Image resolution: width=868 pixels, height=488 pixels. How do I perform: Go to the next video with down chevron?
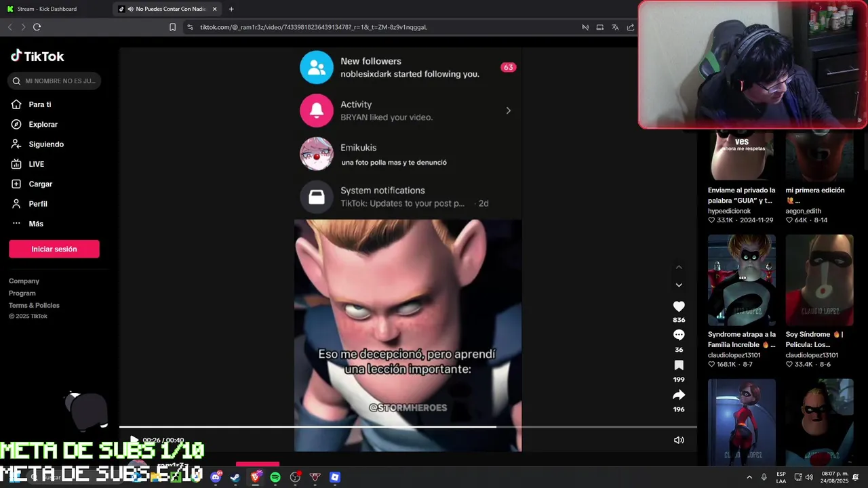(x=679, y=285)
